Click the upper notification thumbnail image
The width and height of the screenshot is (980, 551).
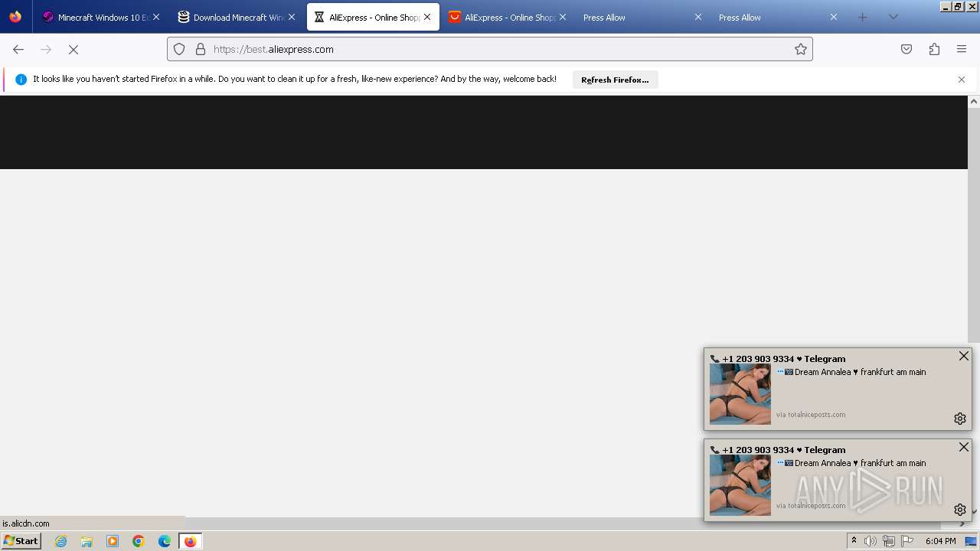pos(740,394)
